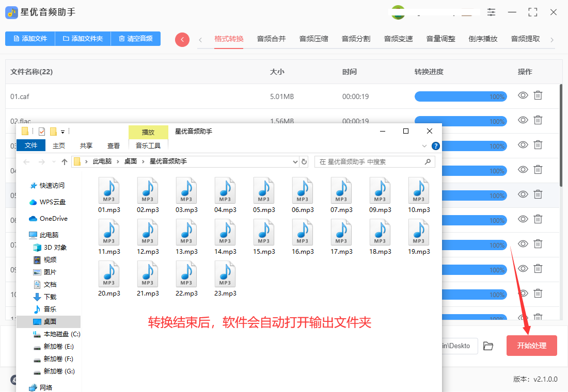
Task: Open the 查看 ribbon tab
Action: (x=114, y=145)
